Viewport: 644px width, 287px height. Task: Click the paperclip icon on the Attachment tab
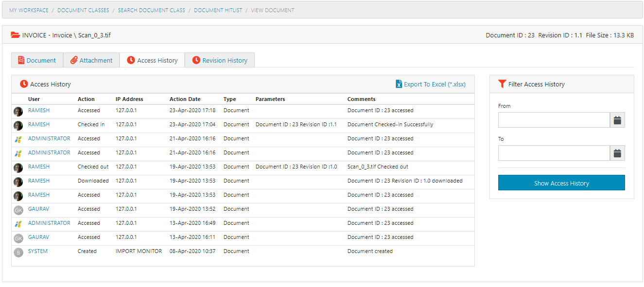[x=75, y=60]
